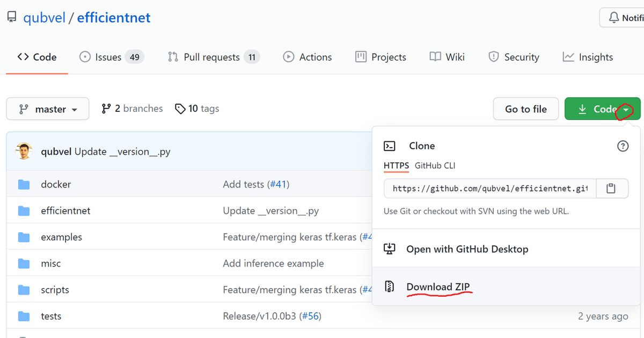Select the Open with GitHub Desktop icon

click(x=390, y=249)
